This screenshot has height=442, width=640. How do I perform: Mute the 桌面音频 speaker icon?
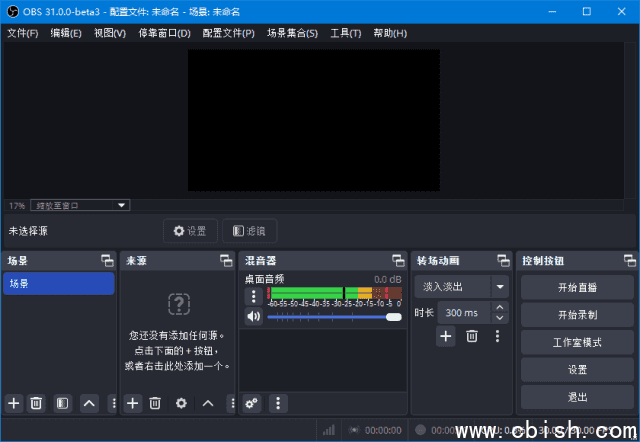(x=254, y=316)
